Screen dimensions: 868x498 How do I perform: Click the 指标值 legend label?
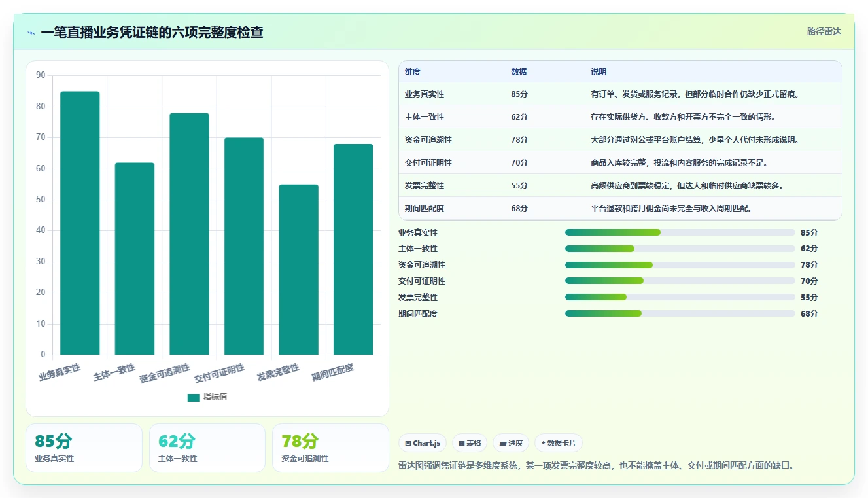[x=215, y=397]
